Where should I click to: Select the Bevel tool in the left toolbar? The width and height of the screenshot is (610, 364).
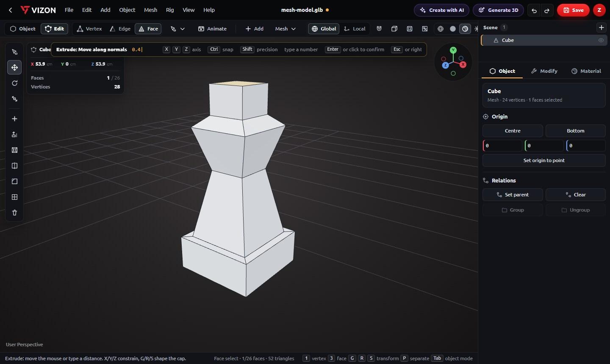[14, 182]
